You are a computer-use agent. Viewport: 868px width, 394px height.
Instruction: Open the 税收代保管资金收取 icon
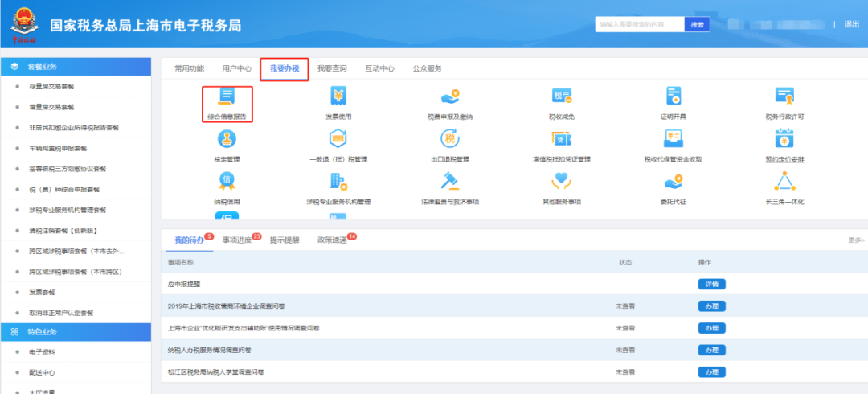(674, 138)
